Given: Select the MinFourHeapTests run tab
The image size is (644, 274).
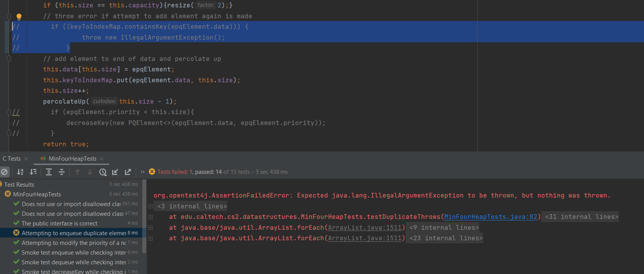Looking at the screenshot, I should point(73,159).
